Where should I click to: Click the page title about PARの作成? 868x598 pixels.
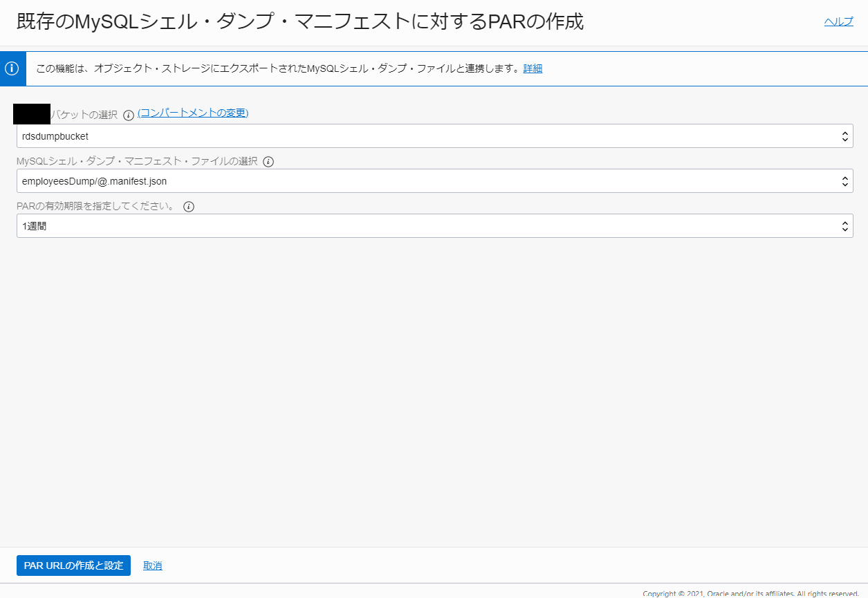(x=299, y=22)
